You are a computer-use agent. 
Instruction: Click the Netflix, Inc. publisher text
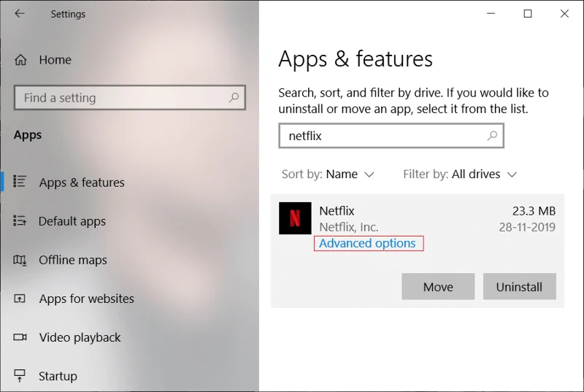[349, 227]
